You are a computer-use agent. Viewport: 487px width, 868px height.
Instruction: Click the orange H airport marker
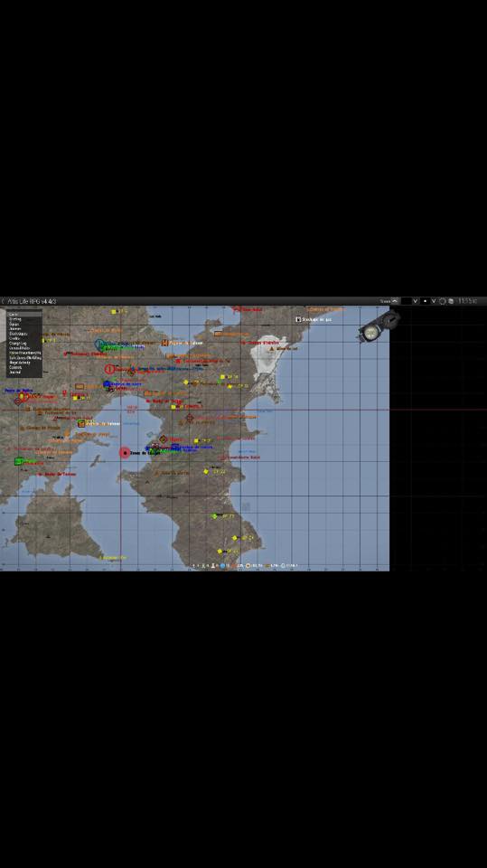click(164, 343)
